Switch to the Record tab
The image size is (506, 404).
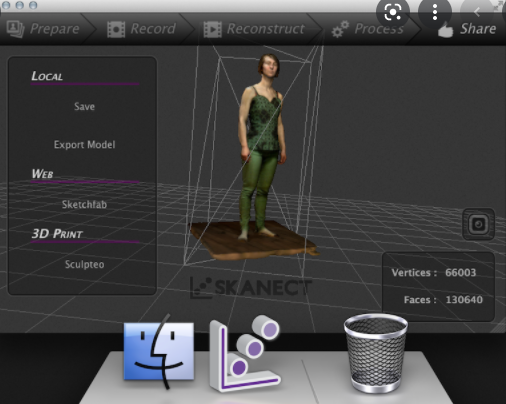[x=141, y=29]
